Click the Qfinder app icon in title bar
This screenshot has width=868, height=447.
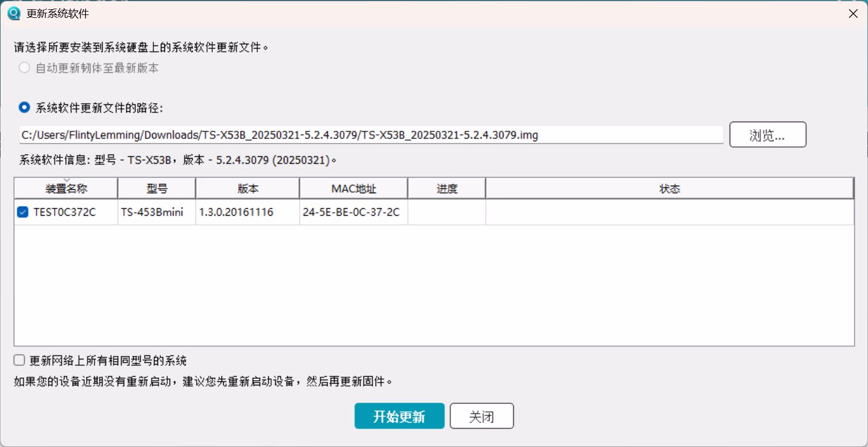pos(14,14)
